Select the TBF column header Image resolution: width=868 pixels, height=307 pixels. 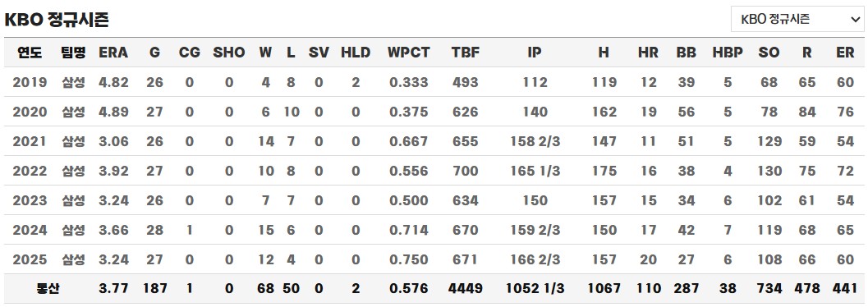coord(465,53)
